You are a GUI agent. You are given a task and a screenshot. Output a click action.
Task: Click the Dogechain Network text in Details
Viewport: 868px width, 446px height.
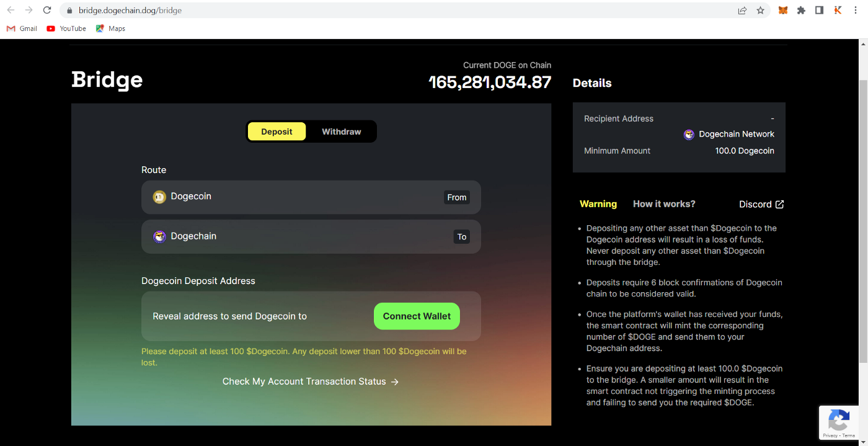[737, 134]
